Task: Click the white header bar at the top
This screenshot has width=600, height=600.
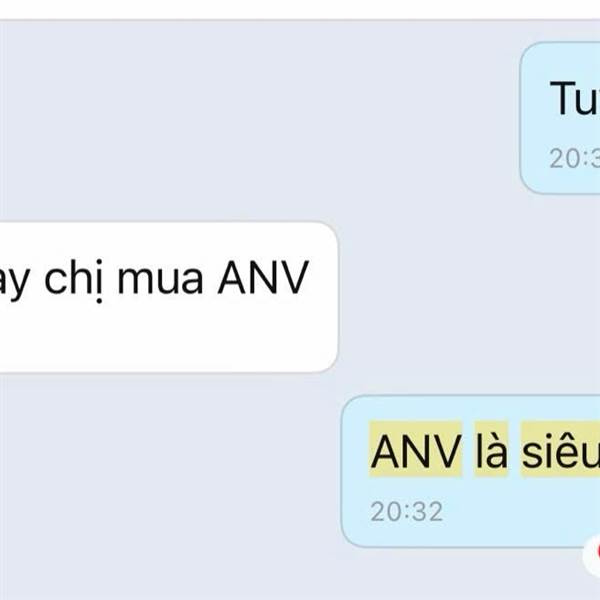Action: coord(300,9)
